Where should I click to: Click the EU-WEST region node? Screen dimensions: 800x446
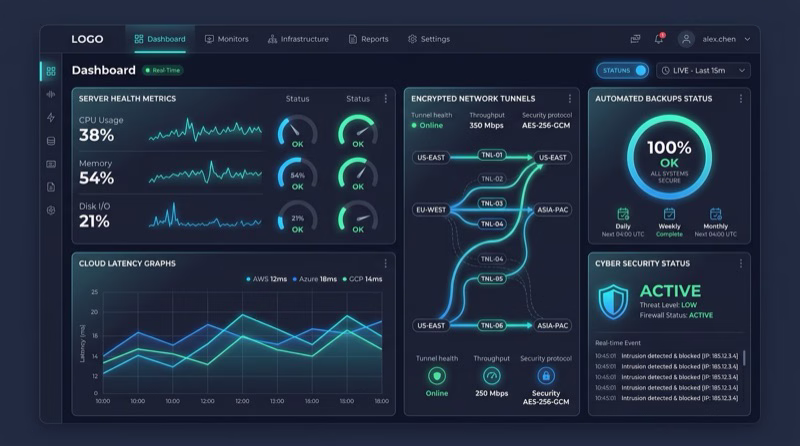[431, 210]
